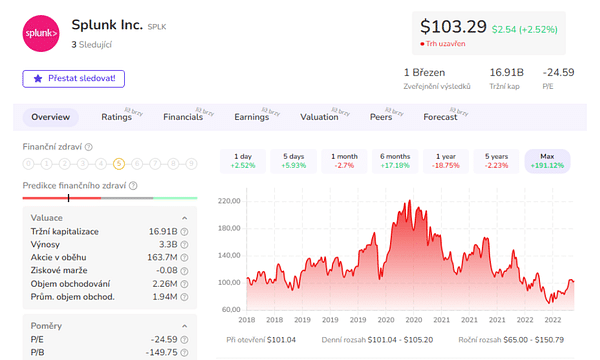Open info icon next to Výnosy value
The height and width of the screenshot is (360, 600).
184,245
